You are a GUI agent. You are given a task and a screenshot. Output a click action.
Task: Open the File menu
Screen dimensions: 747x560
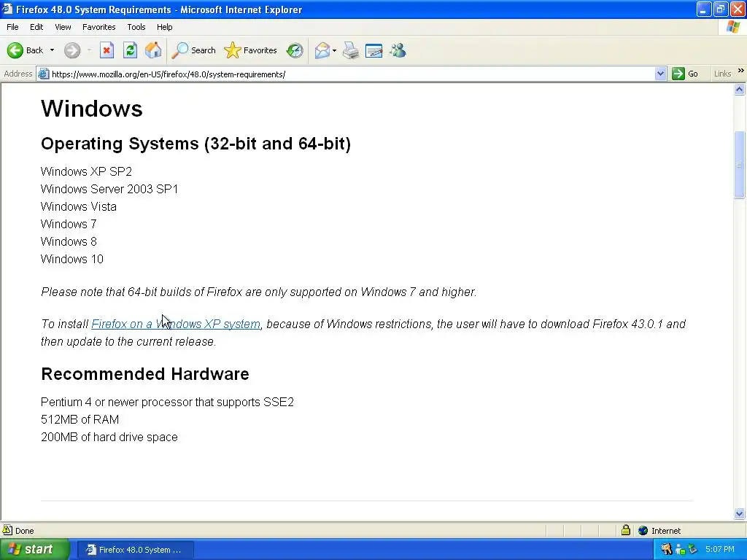(x=12, y=27)
